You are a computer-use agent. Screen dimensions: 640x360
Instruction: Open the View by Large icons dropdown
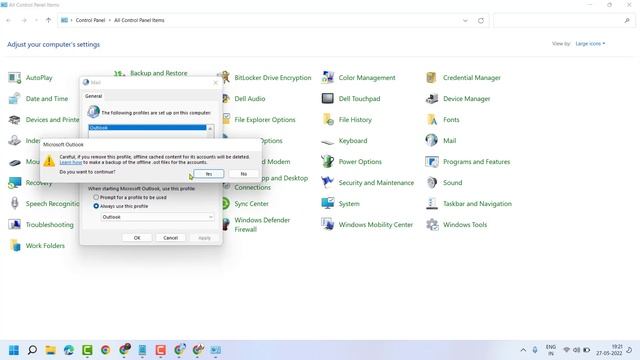tap(590, 44)
